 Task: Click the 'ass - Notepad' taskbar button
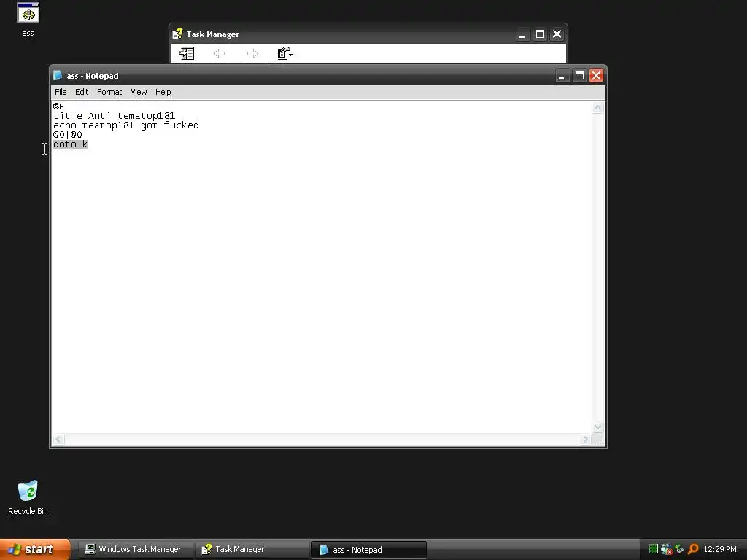click(x=368, y=550)
